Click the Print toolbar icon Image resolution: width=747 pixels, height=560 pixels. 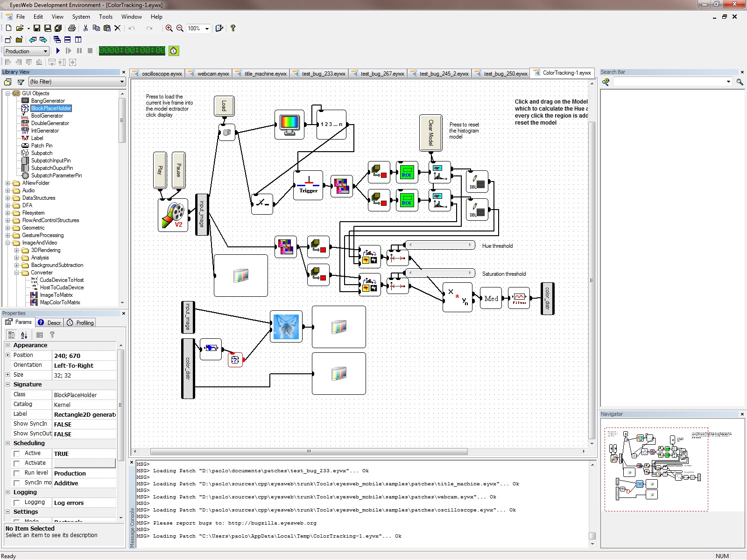tap(72, 28)
